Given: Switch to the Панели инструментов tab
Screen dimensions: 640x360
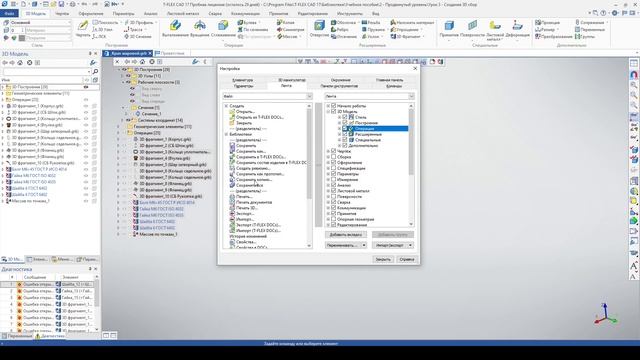Looking at the screenshot, I should tap(339, 86).
